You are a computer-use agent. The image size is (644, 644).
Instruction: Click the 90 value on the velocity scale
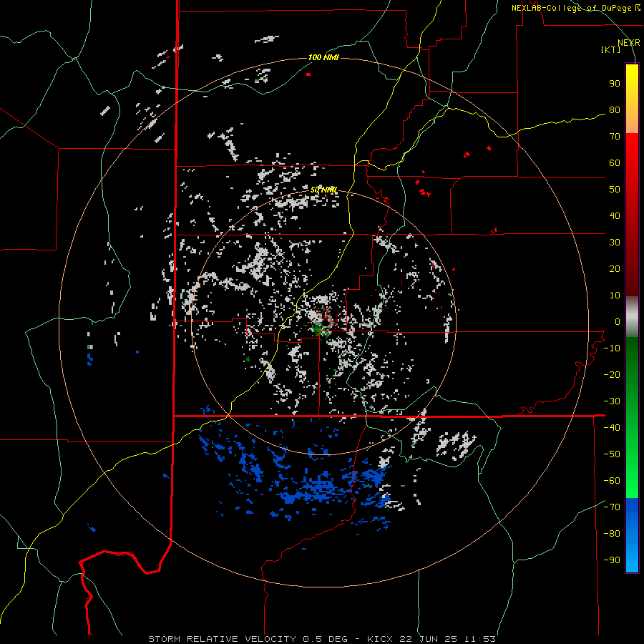[615, 84]
